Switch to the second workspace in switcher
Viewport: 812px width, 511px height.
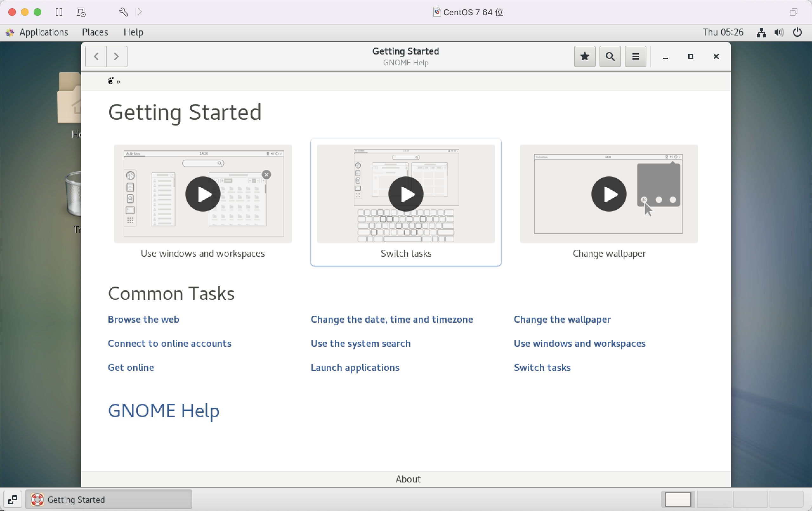[714, 499]
